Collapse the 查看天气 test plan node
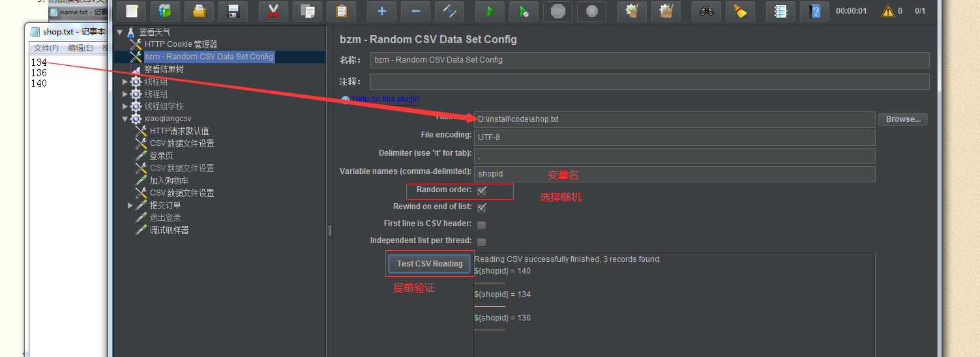The image size is (980, 357). click(120, 32)
